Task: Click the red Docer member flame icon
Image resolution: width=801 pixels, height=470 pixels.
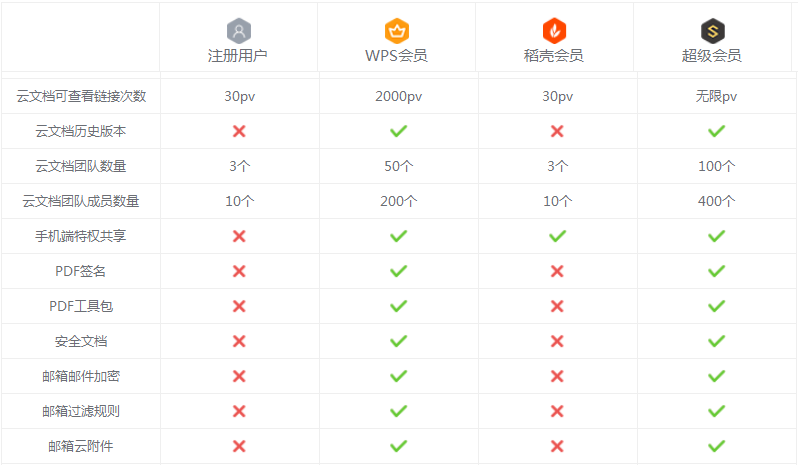Action: [555, 30]
